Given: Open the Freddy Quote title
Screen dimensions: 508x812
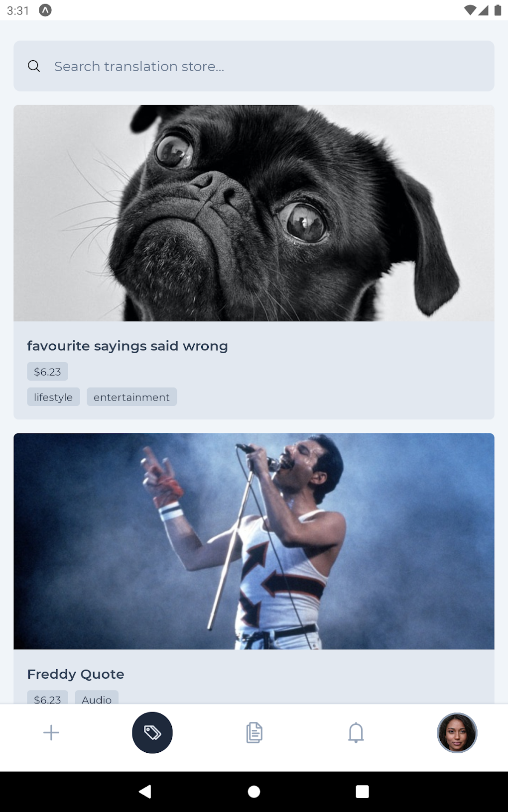Looking at the screenshot, I should point(76,674).
